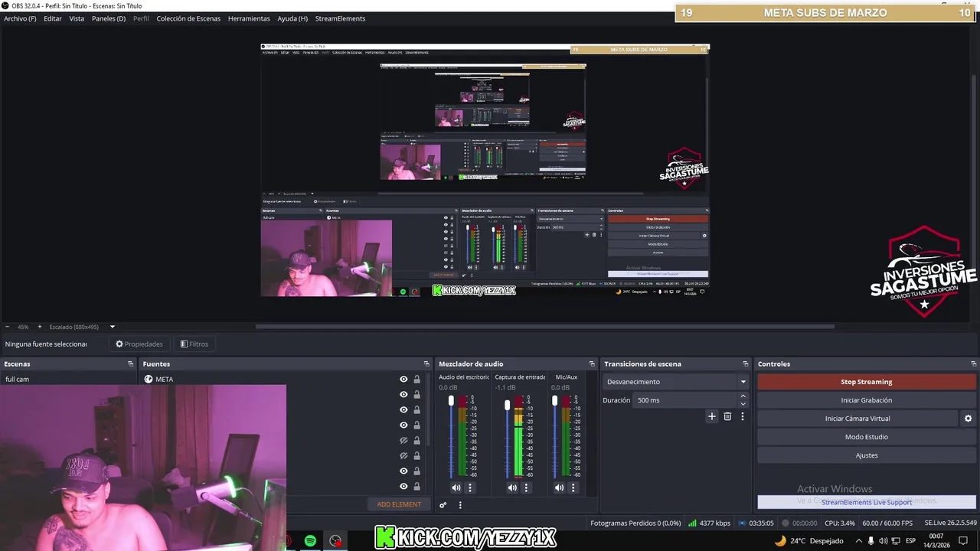Open transition properties three-dot menu

(x=742, y=416)
